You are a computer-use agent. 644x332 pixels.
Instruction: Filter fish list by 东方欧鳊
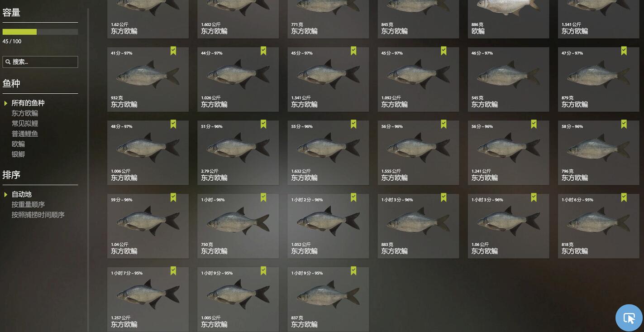25,113
